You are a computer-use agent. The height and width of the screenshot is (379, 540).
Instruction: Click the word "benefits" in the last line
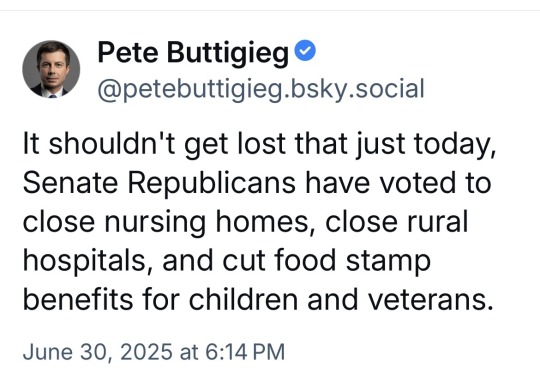point(78,299)
